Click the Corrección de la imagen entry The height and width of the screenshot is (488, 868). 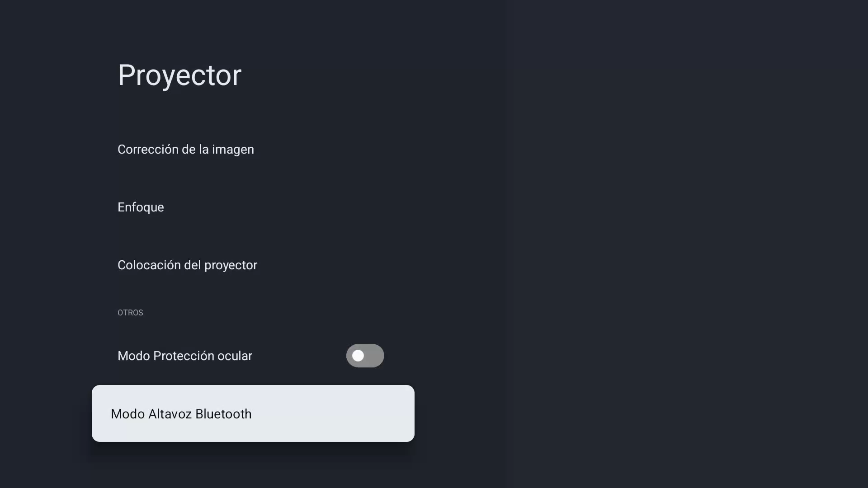[x=185, y=150]
